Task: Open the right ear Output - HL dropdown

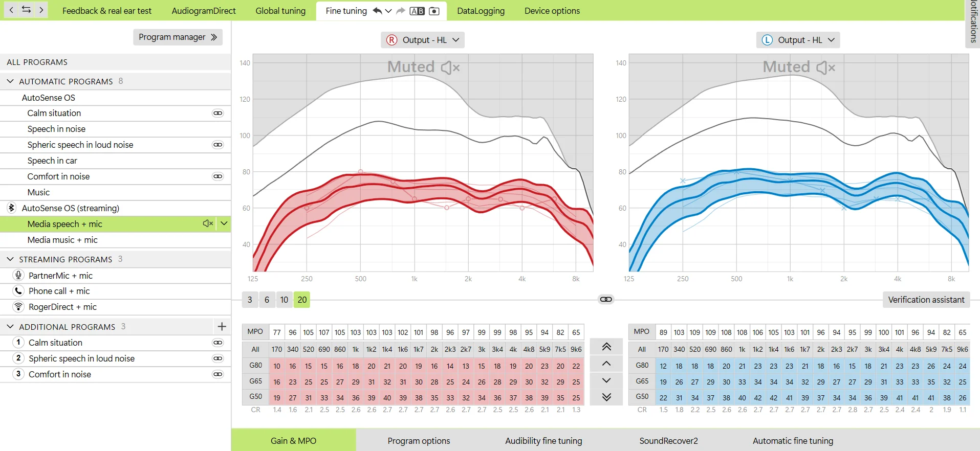Action: pos(423,40)
